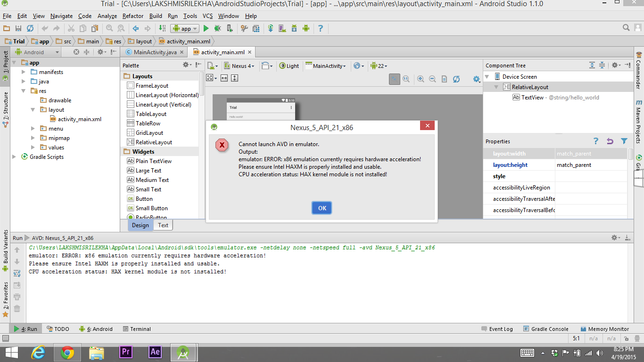Zoom in on the design preview
Image resolution: width=644 pixels, height=362 pixels.
point(420,79)
